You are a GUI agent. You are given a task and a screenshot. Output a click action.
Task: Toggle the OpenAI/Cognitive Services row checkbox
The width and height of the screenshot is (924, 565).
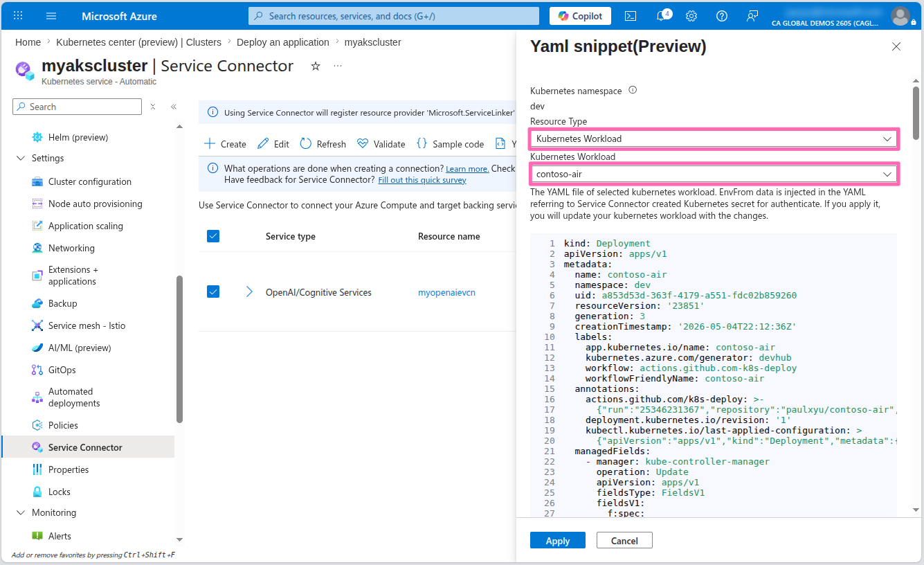click(213, 292)
